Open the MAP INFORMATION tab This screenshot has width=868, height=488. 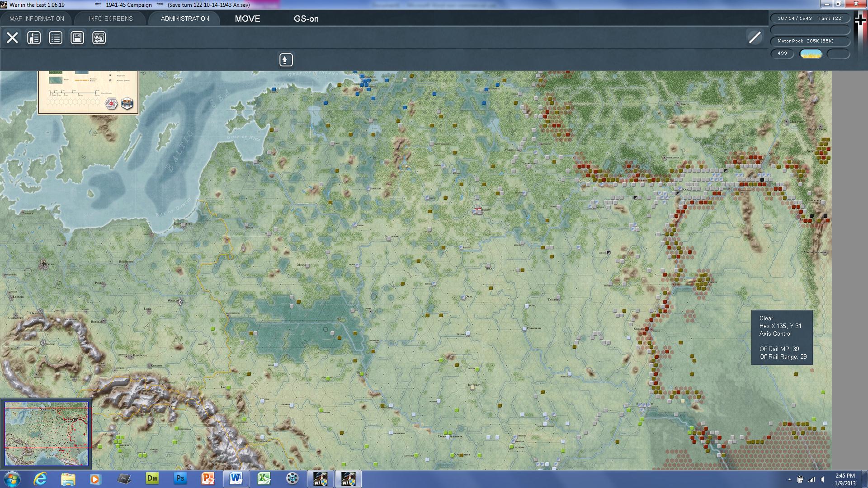[x=37, y=19]
